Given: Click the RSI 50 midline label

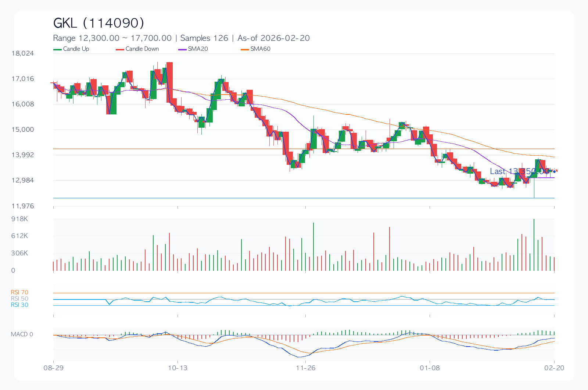Looking at the screenshot, I should [x=19, y=299].
